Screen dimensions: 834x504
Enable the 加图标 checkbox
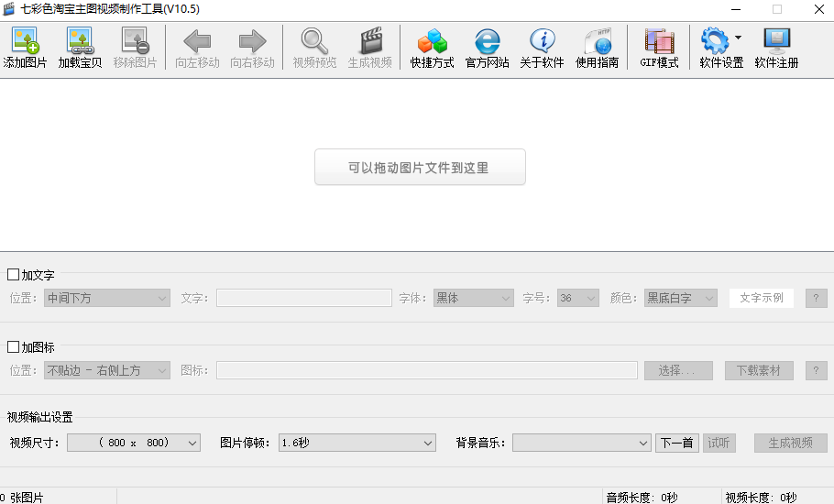click(x=14, y=347)
